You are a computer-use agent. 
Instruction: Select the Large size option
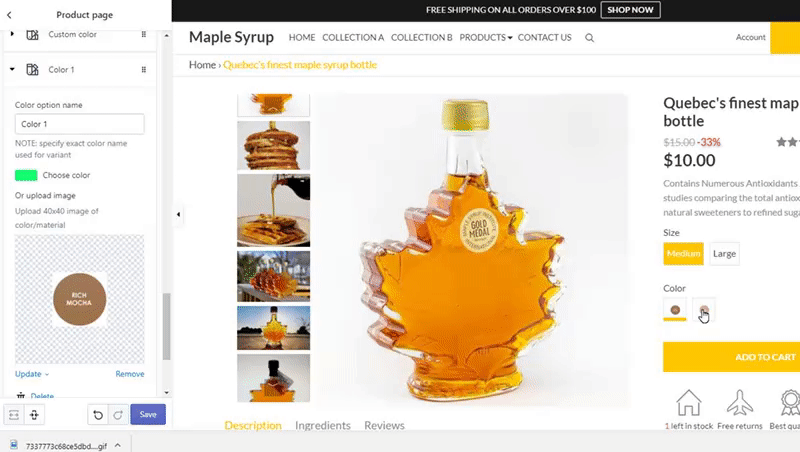(724, 254)
